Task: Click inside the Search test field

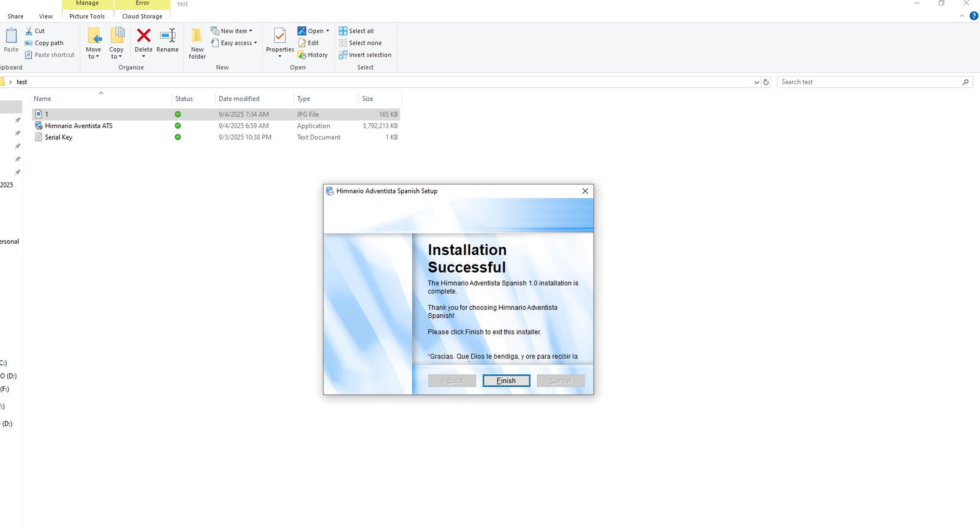Action: point(870,82)
